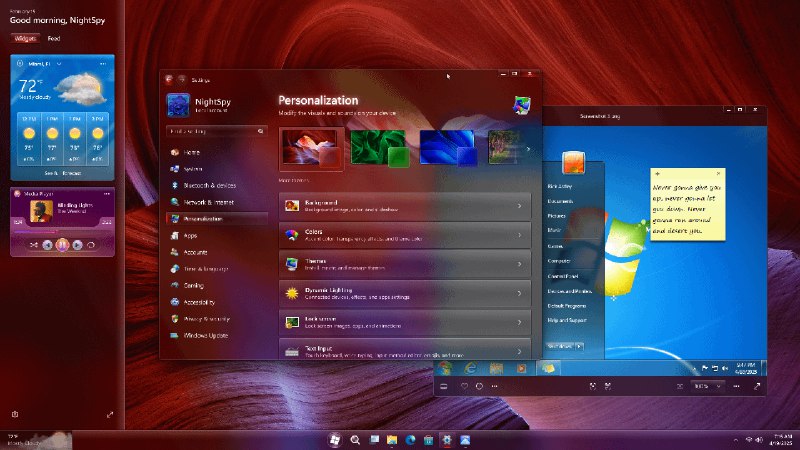Enter full screen in the photo viewer
The width and height of the screenshot is (800, 450).
pos(757,386)
